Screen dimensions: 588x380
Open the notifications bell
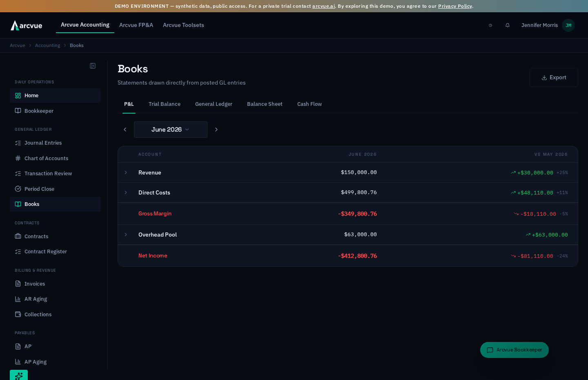click(x=508, y=25)
